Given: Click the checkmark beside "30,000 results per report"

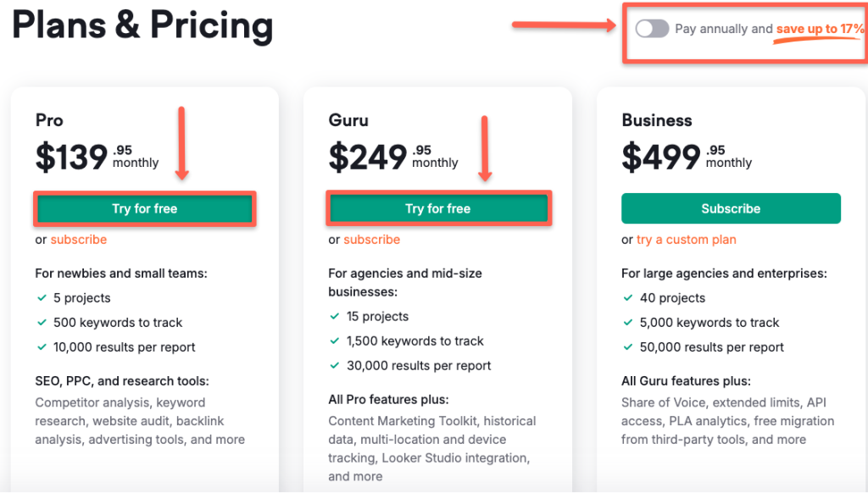Looking at the screenshot, I should (x=335, y=366).
